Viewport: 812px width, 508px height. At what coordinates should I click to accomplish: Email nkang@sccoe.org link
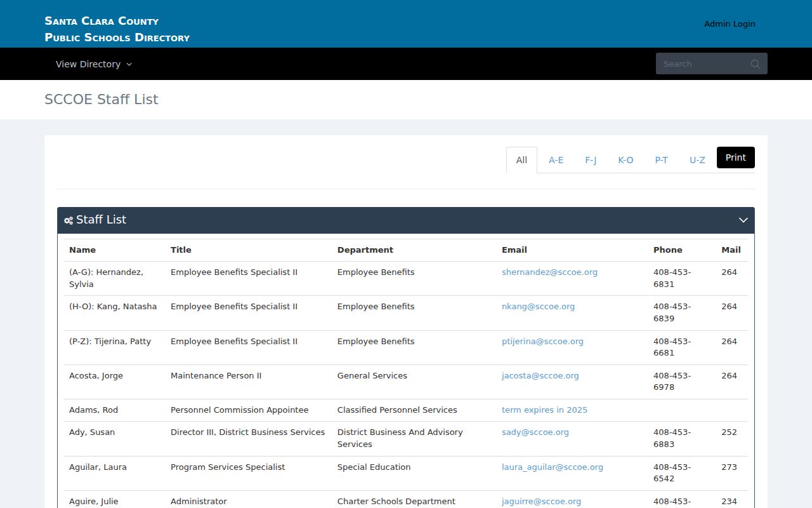point(538,307)
